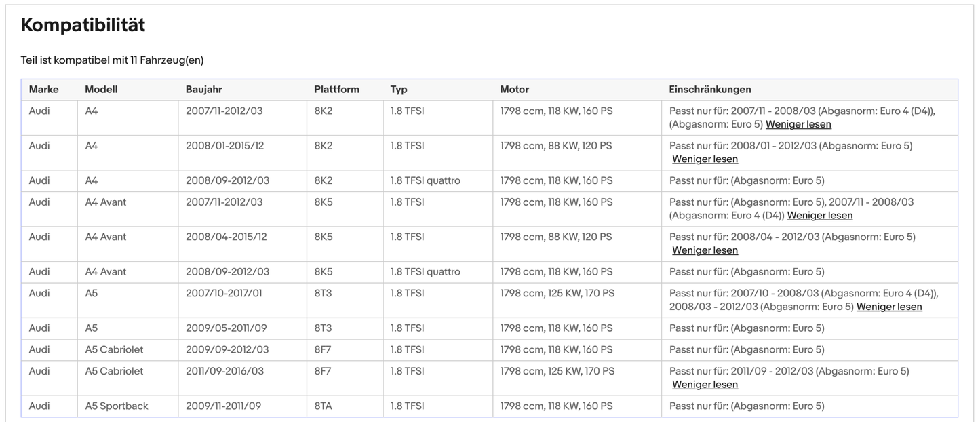
Task: Select "1.8 TFSI quattro" in A4 Avant row
Action: tap(425, 272)
